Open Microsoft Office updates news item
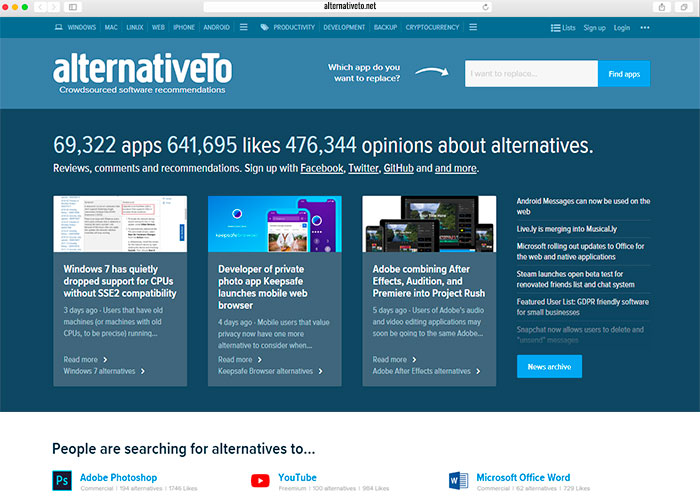The height and width of the screenshot is (500, 700). click(580, 251)
